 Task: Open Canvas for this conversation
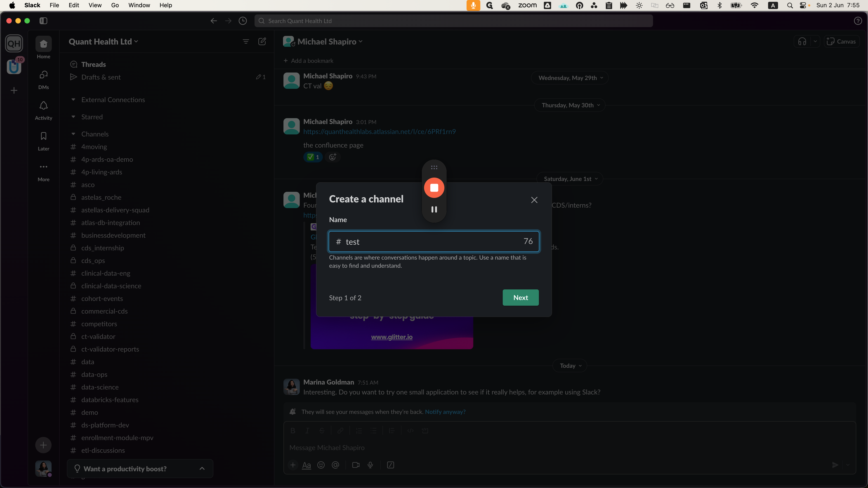[x=841, y=41]
